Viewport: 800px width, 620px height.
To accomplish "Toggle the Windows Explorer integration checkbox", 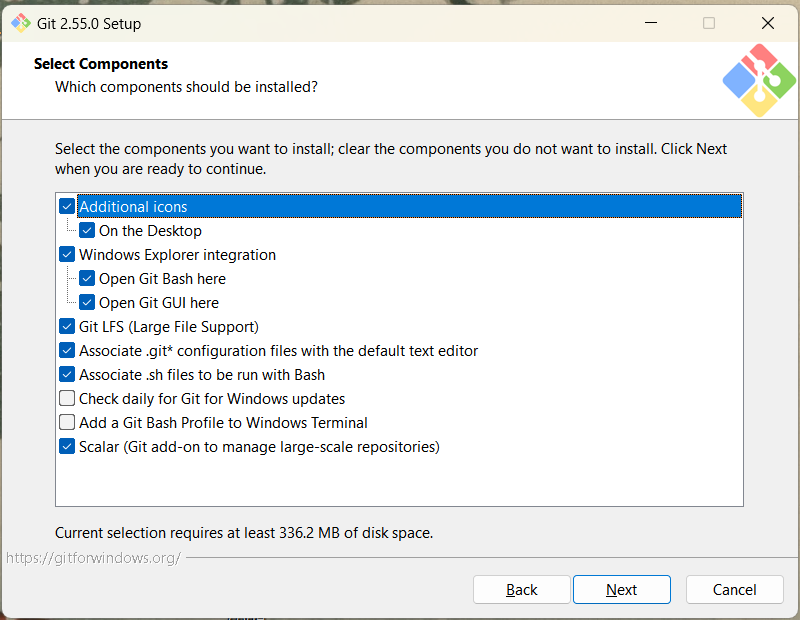I will (67, 255).
